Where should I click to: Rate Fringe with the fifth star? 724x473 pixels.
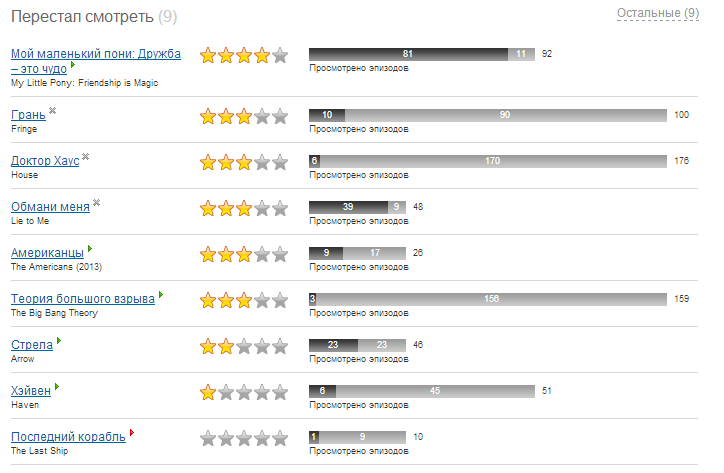click(x=280, y=116)
